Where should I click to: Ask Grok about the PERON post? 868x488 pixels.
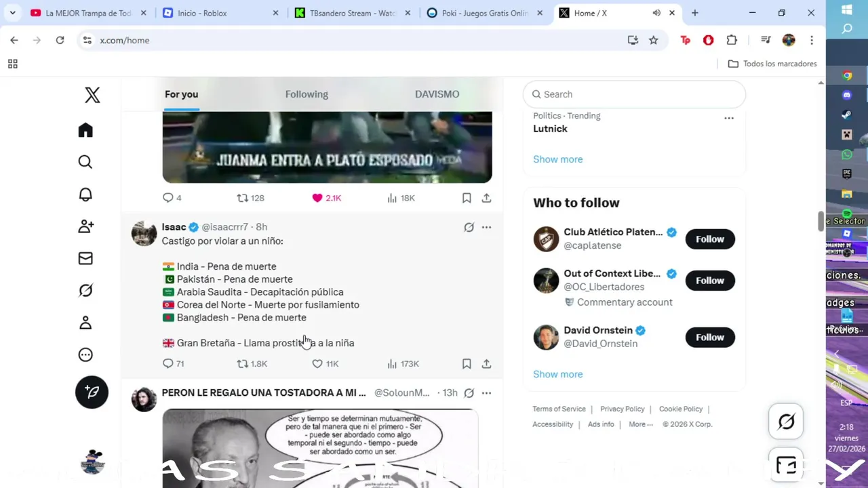coord(469,393)
